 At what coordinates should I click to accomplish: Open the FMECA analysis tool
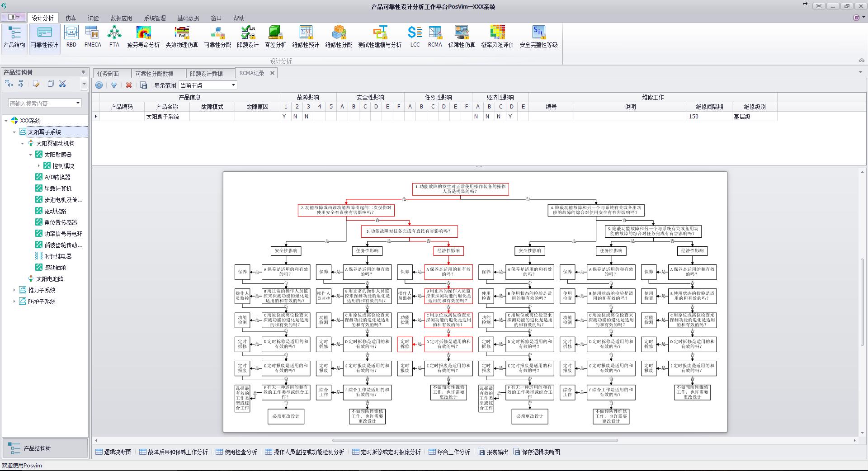click(93, 37)
